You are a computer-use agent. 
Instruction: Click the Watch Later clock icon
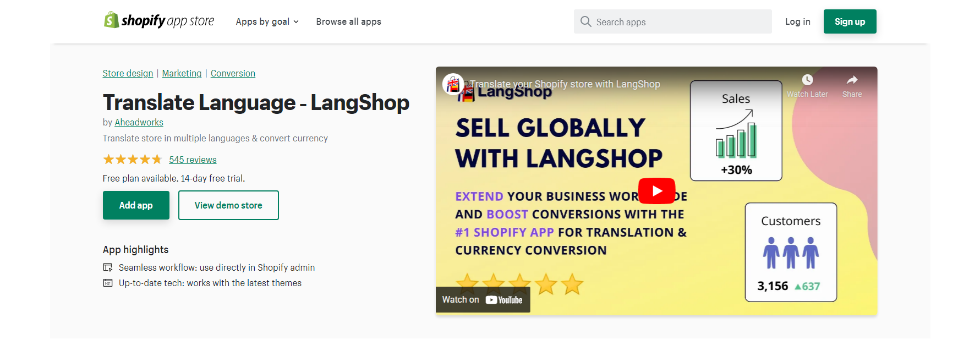point(807,80)
